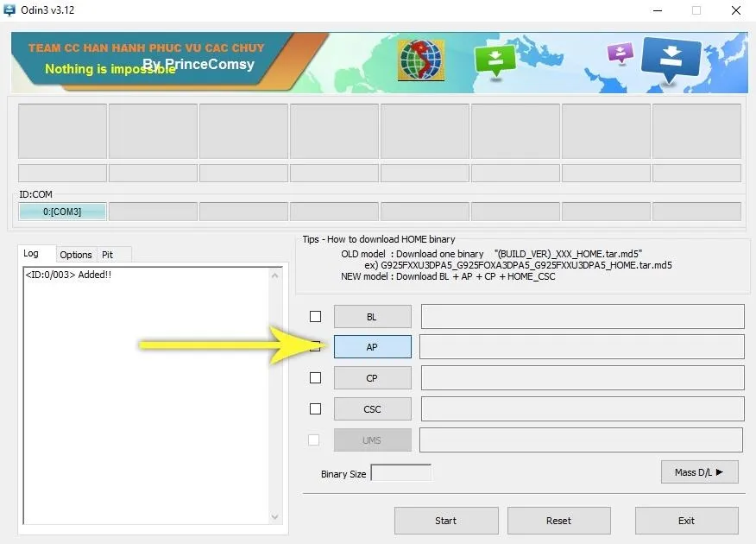Click the 'NEW model : Download BL + AP + CP + HOME_CSC' line
This screenshot has height=544, width=756.
click(448, 276)
